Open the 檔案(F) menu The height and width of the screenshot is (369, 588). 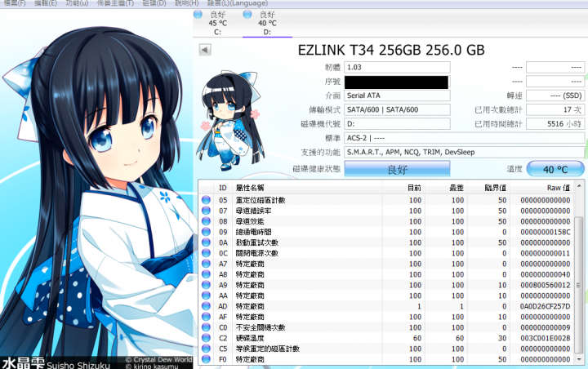click(x=15, y=3)
